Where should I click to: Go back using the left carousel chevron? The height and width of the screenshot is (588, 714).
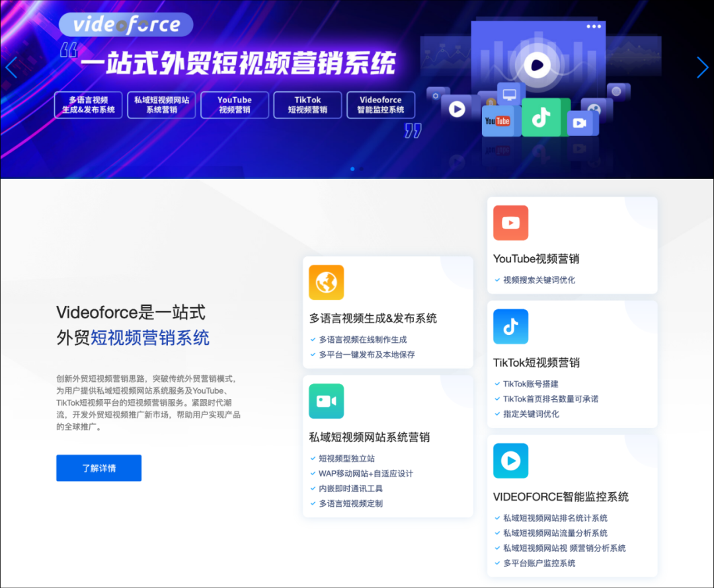(x=11, y=67)
